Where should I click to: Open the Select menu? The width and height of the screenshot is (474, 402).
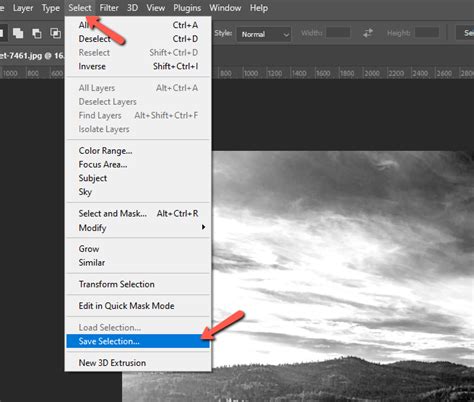(80, 8)
